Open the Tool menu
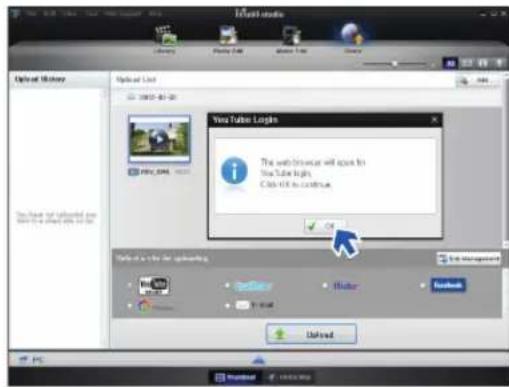The width and height of the screenshot is (509, 387). pos(91,14)
